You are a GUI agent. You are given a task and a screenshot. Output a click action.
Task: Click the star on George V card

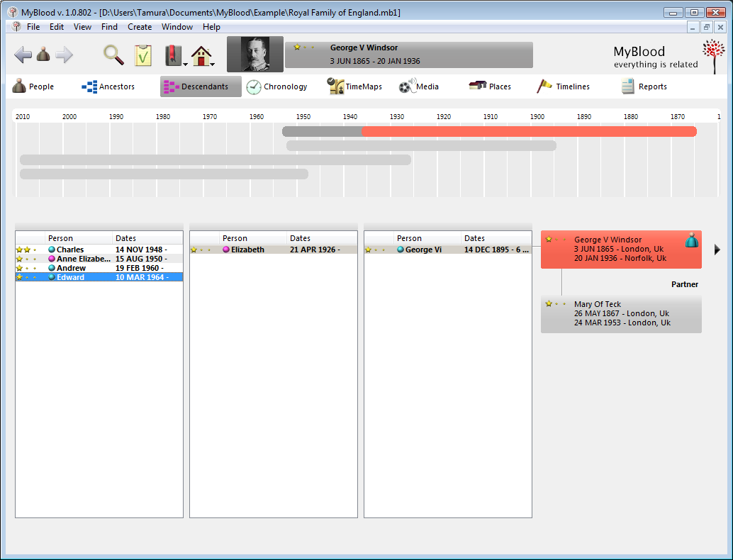[549, 240]
